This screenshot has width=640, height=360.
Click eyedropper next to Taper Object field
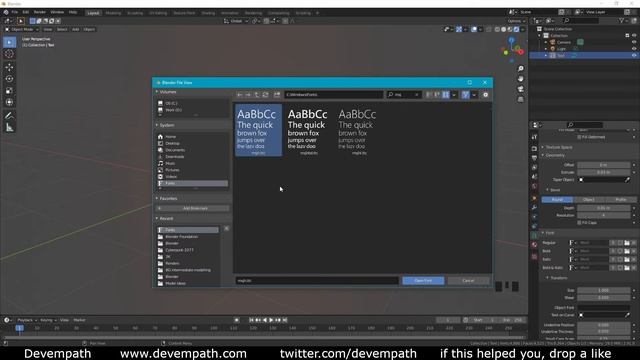point(627,180)
